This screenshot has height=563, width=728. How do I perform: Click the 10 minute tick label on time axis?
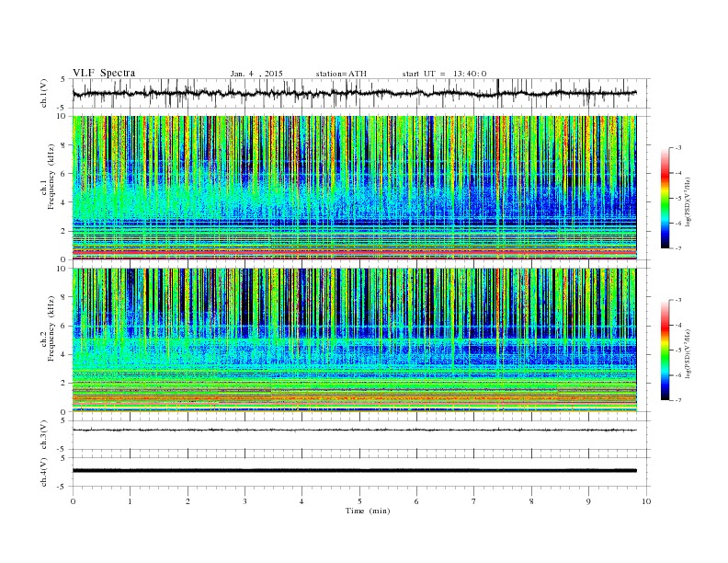(646, 501)
